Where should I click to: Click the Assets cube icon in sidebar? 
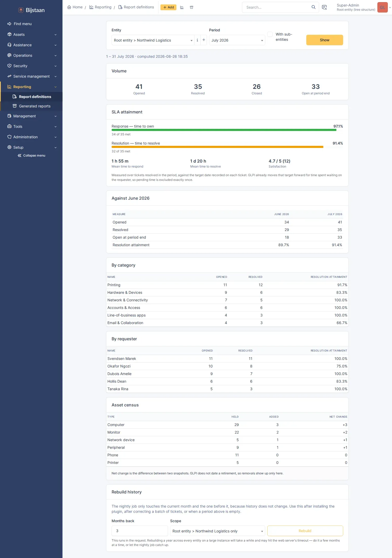pyautogui.click(x=9, y=34)
